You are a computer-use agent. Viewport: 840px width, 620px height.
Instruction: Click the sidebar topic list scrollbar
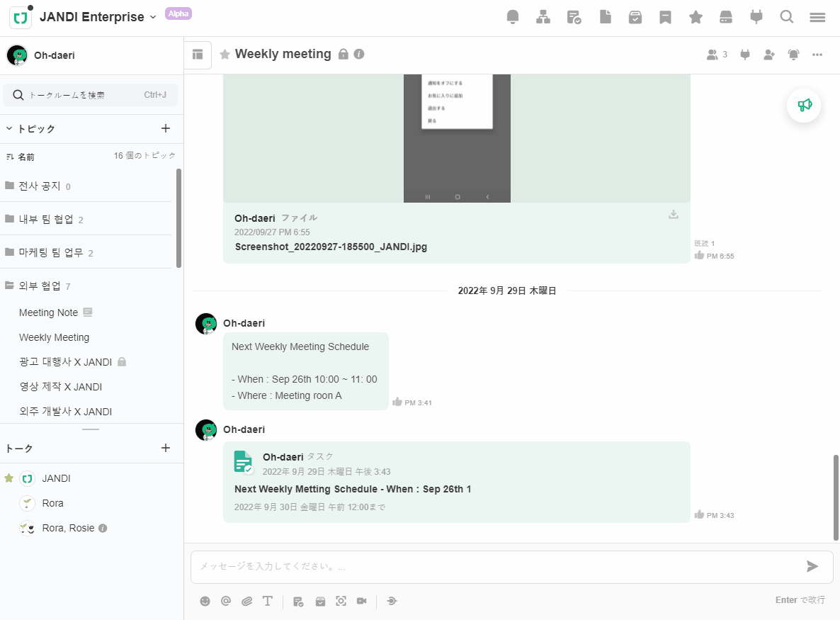(x=179, y=218)
